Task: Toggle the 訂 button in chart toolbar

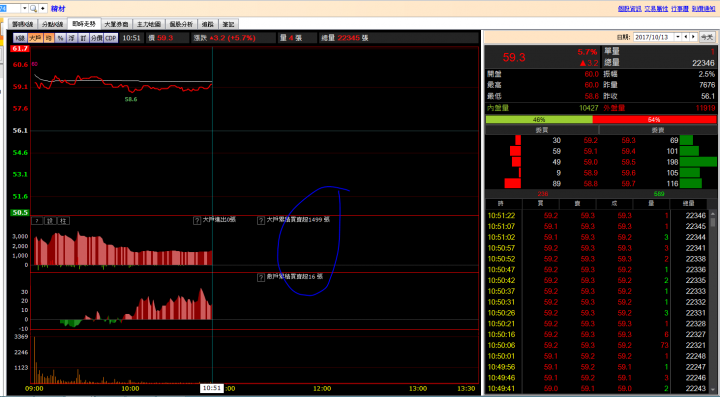Action: pos(83,38)
